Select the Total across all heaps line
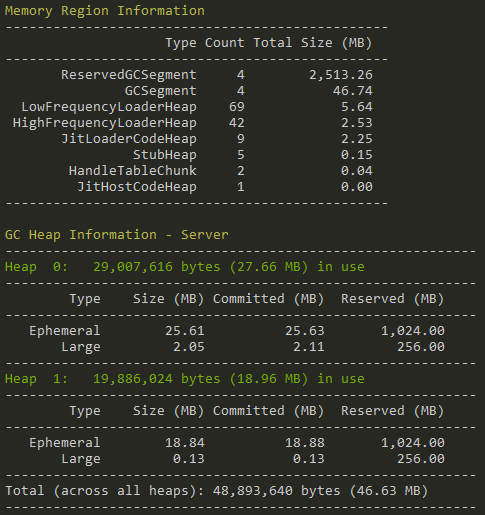 click(x=217, y=491)
